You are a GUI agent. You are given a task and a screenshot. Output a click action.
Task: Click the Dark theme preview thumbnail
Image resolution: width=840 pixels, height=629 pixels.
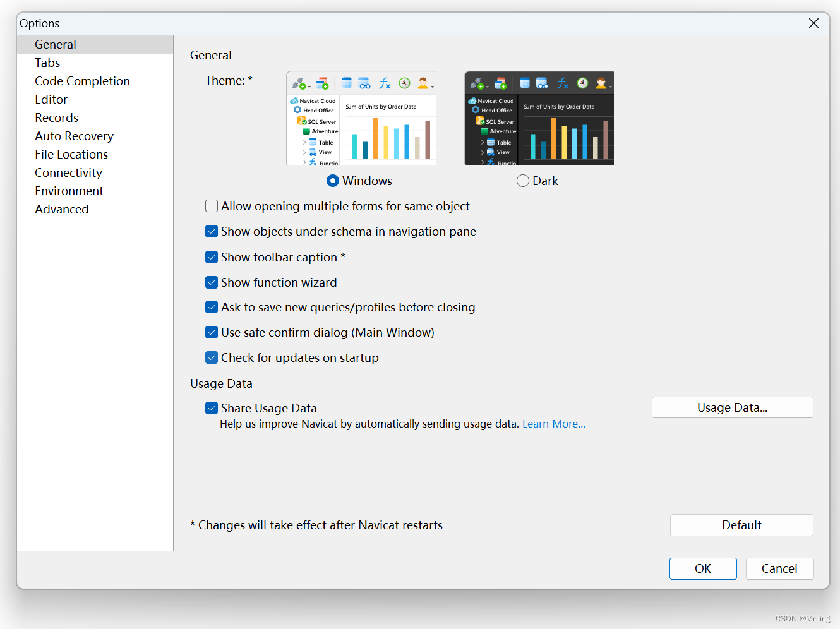(539, 118)
